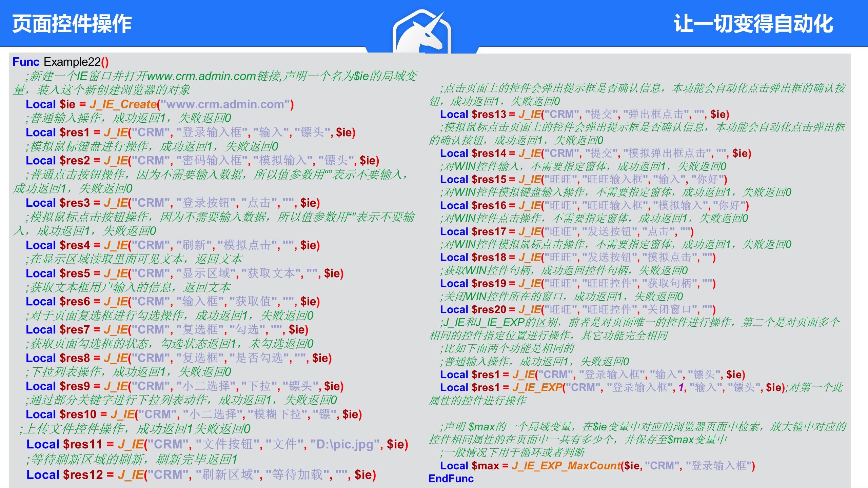Click the 页面控件操作 slide title
Viewport: 868px width, 488px height.
[72, 24]
